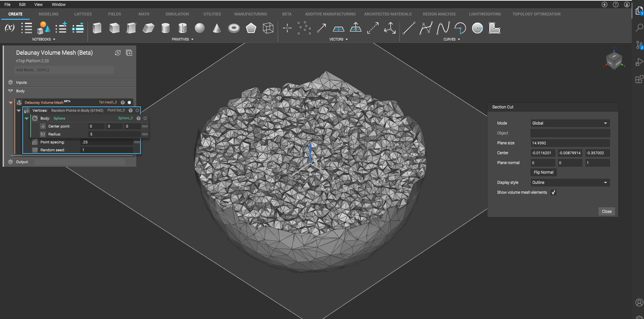
Task: Click the help question mark at top right
Action: [x=616, y=5]
